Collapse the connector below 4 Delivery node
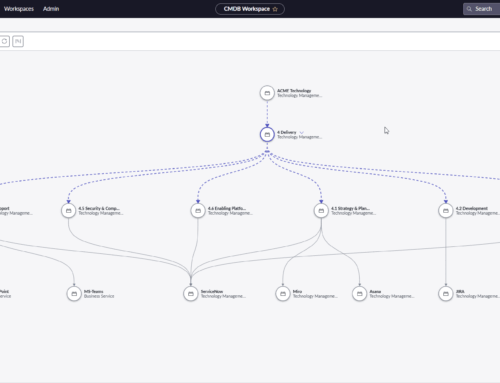 pos(267,152)
